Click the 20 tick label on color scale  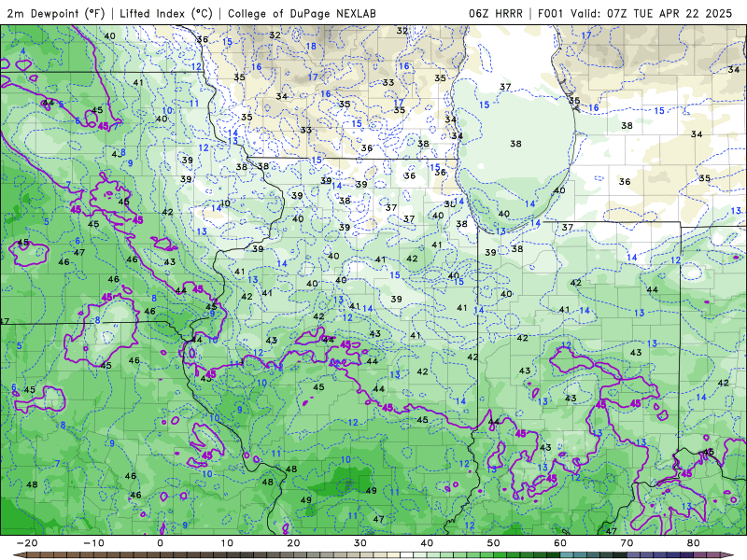(293, 543)
